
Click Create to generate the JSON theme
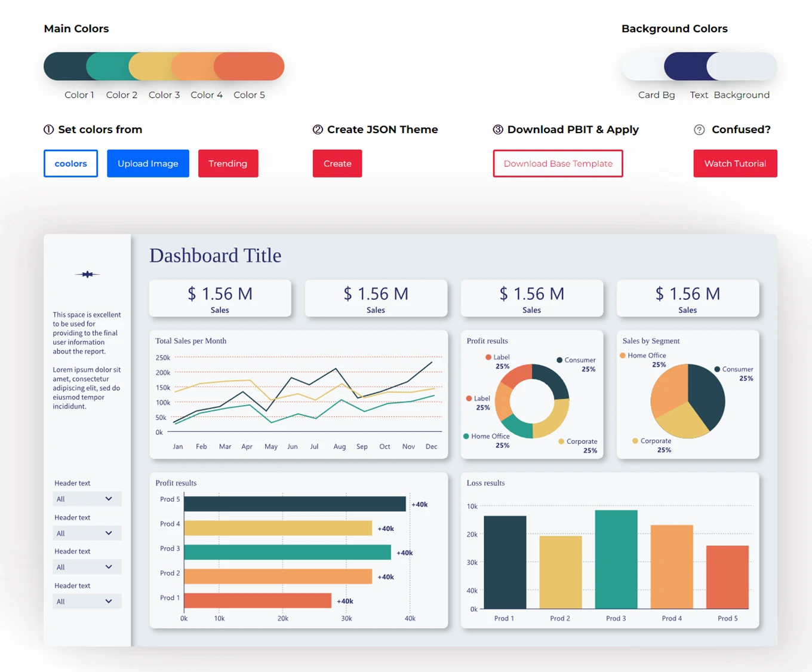tap(337, 163)
